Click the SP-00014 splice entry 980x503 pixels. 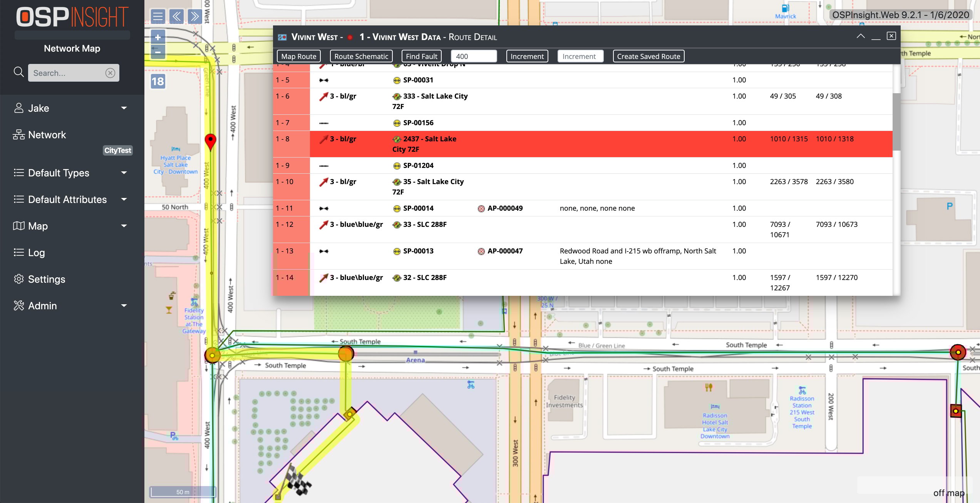(418, 208)
